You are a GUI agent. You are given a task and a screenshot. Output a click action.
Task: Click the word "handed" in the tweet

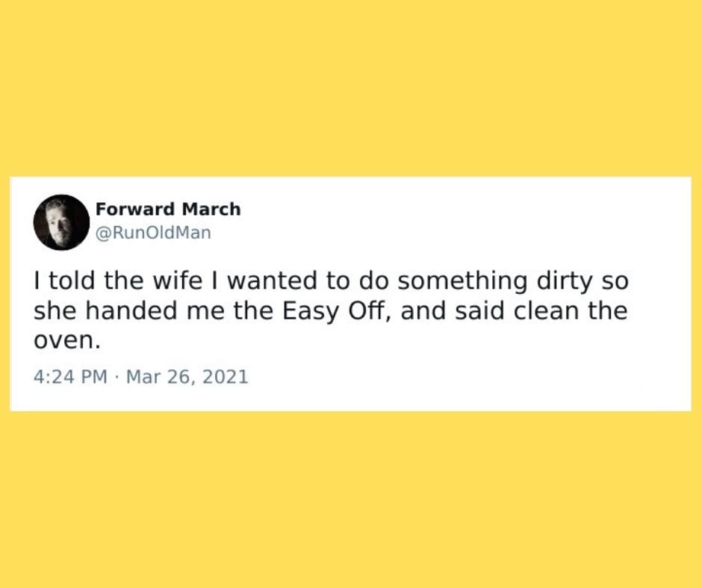(131, 311)
